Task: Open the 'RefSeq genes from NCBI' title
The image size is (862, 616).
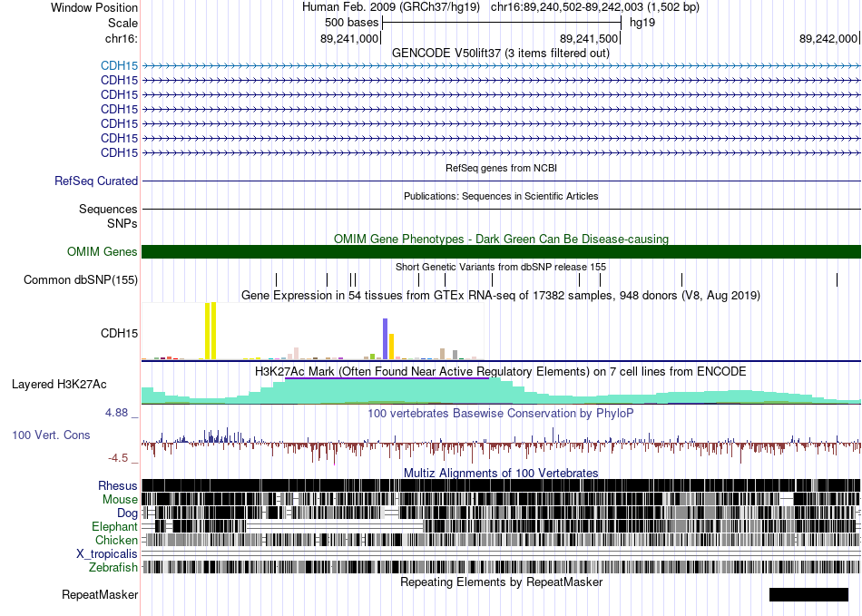Action: tap(502, 168)
